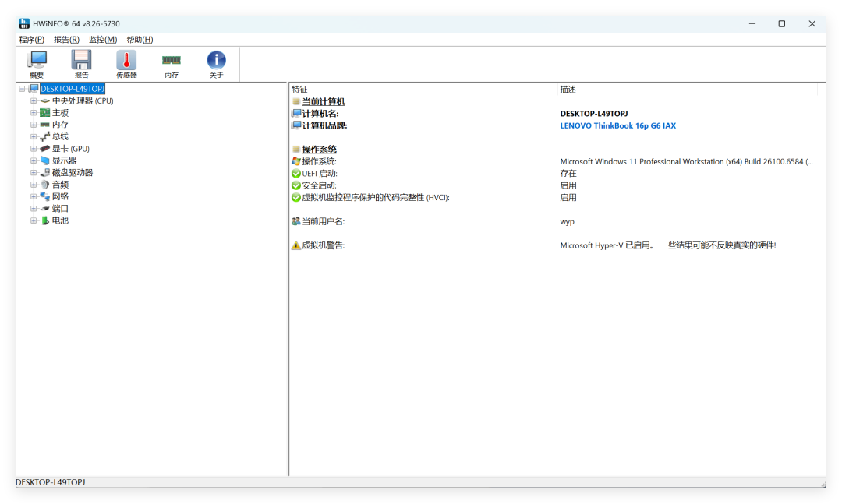Screen dimensions: 842x504
Task: Open the 帮助(H) menu
Action: pyautogui.click(x=140, y=39)
